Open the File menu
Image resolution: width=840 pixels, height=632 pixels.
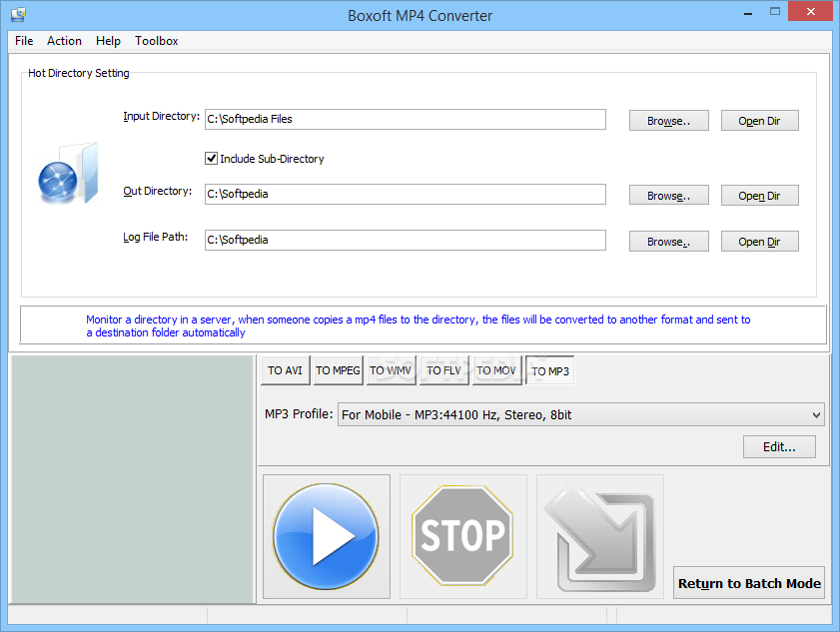pyautogui.click(x=24, y=41)
